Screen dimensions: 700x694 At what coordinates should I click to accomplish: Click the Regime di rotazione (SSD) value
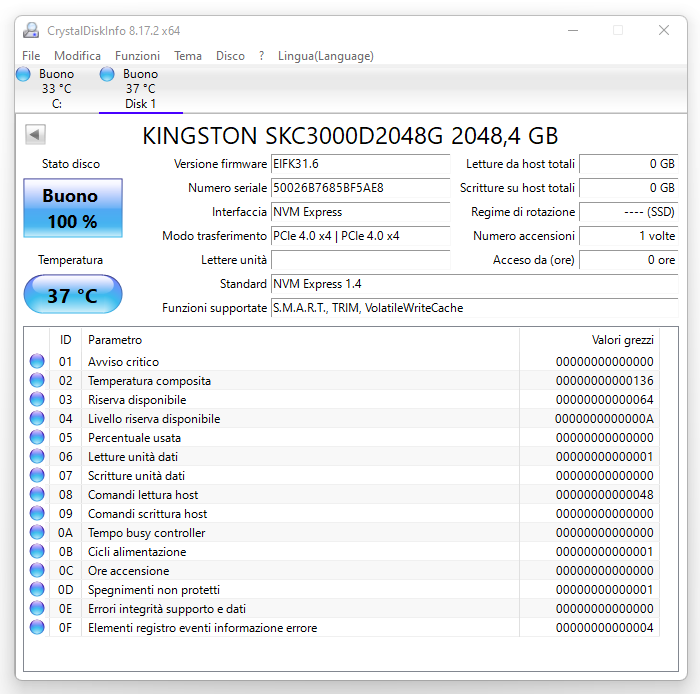(x=629, y=212)
